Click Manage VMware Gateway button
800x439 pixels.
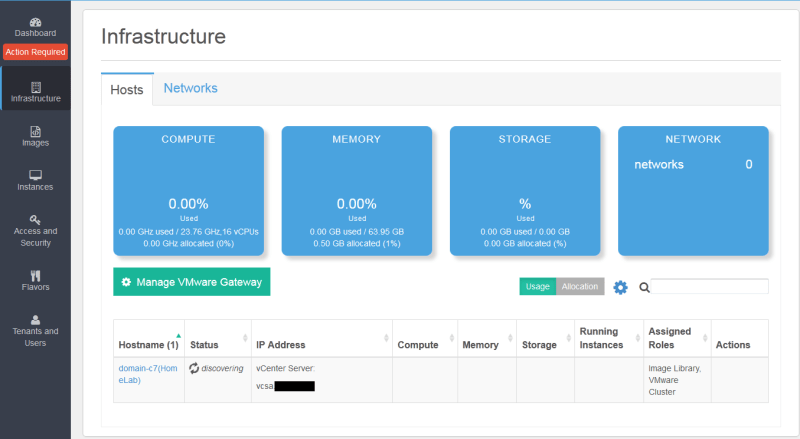click(x=191, y=282)
